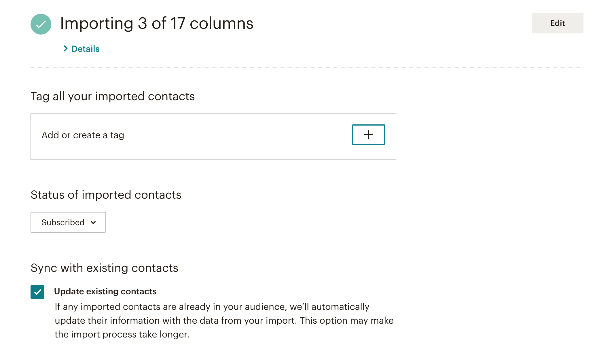Select the 'Subscribed' text in status selector
This screenshot has width=614, height=364.
[x=63, y=222]
